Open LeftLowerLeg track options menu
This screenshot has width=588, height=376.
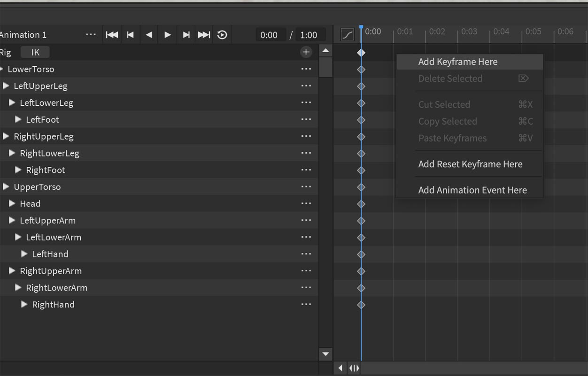pos(306,102)
